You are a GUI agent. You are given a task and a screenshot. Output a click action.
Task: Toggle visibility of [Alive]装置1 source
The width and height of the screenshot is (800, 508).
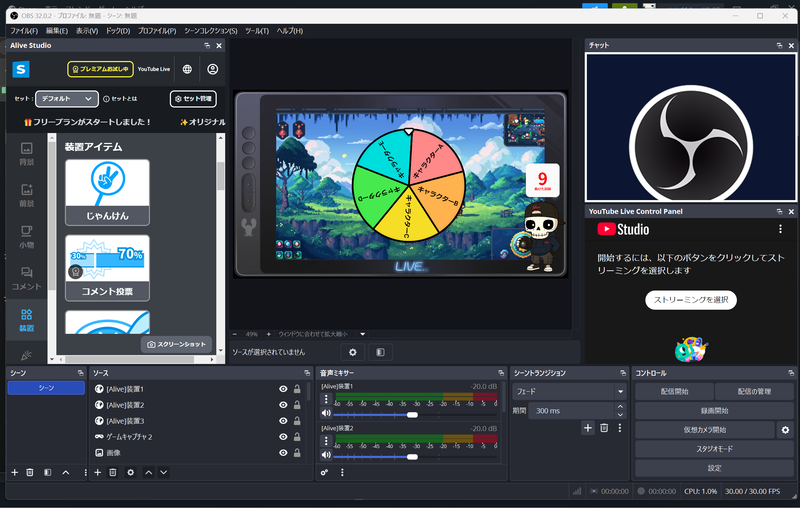[283, 389]
